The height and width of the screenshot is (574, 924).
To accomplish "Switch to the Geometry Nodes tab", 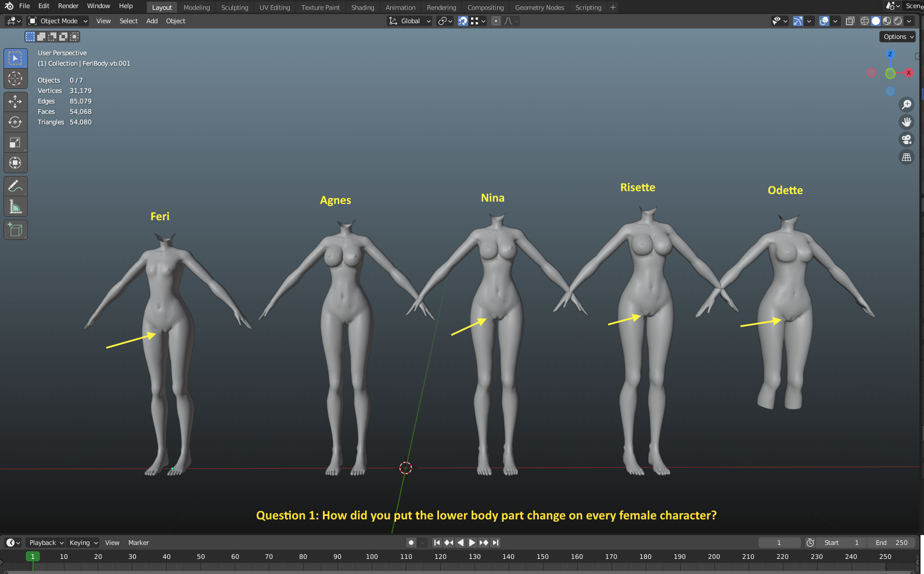I will click(x=540, y=8).
